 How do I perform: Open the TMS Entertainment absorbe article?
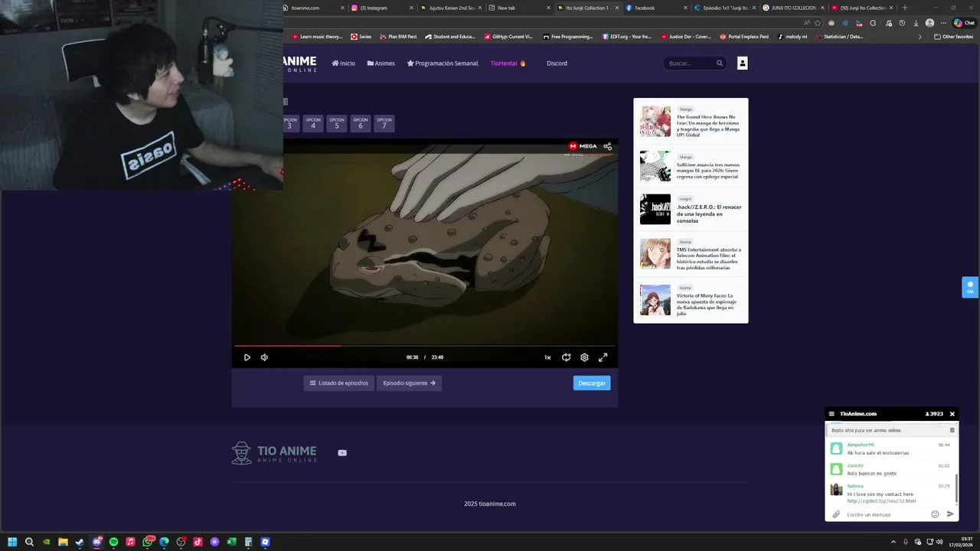[x=691, y=254]
